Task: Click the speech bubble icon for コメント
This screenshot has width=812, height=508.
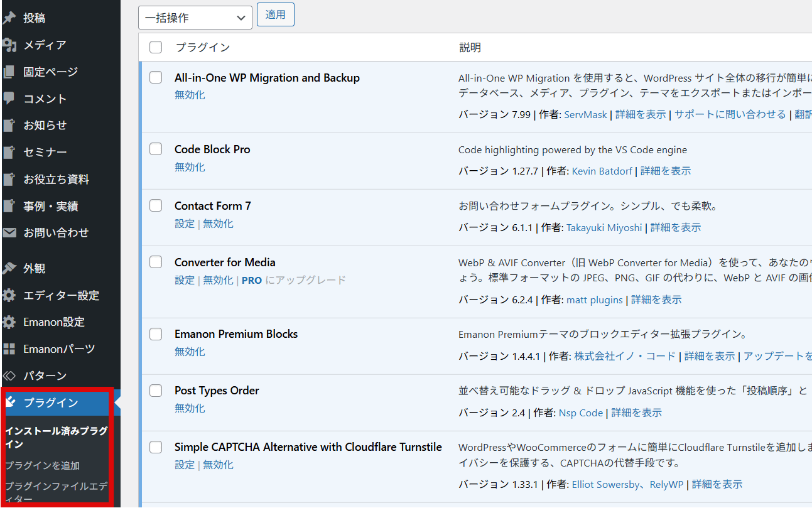Action: pos(9,99)
